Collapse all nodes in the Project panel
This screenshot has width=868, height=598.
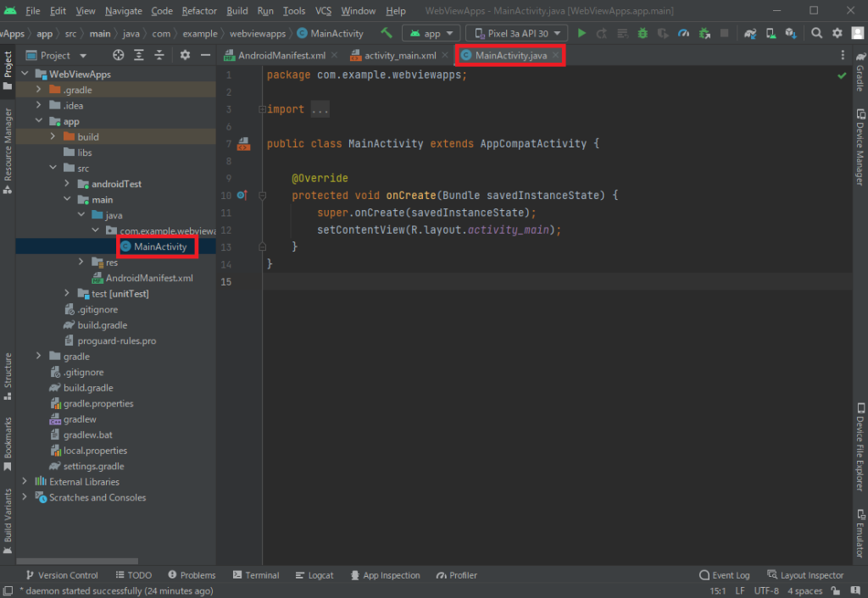[x=159, y=54]
